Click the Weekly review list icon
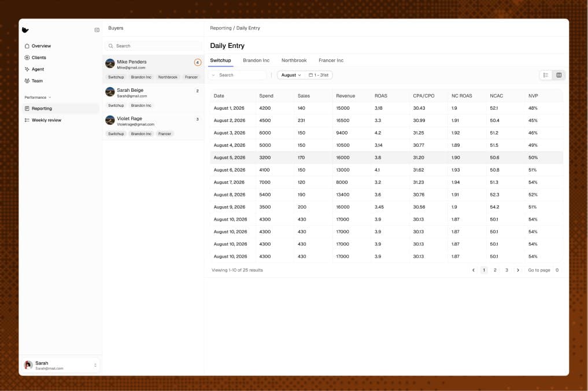588x391 pixels. pyautogui.click(x=27, y=120)
